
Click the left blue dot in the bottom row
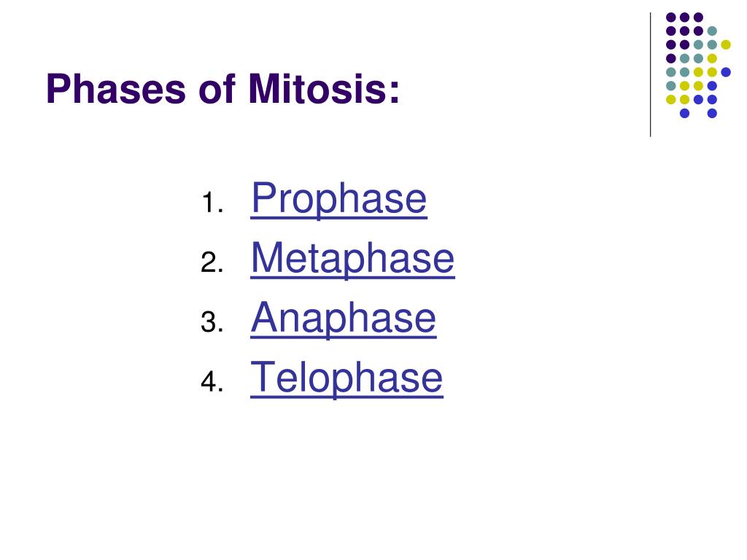point(684,113)
